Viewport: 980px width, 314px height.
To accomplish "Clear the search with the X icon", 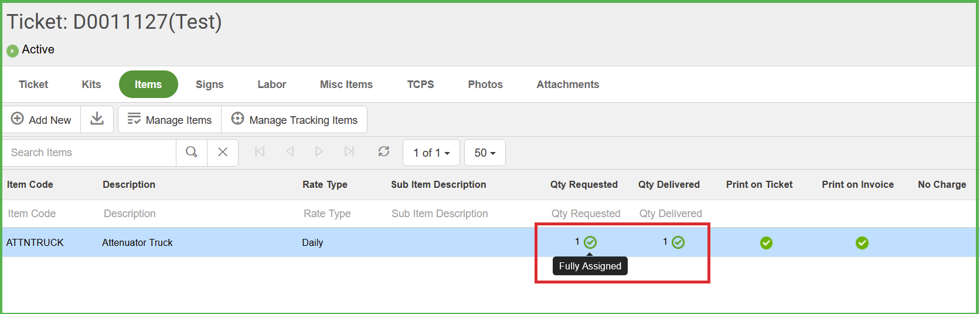I will 223,152.
